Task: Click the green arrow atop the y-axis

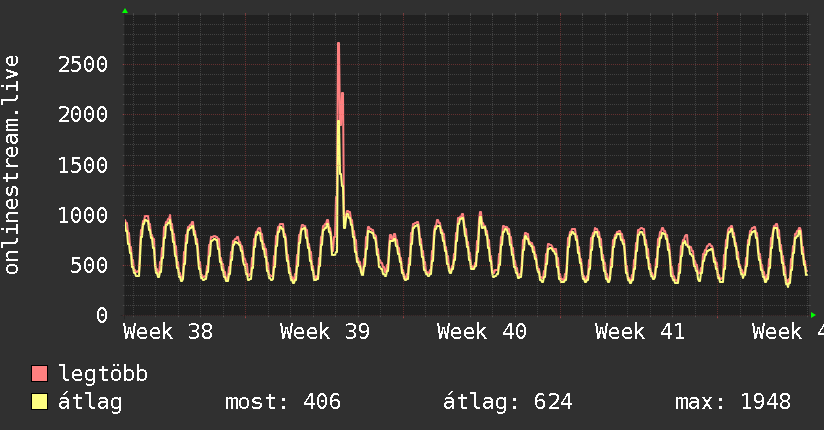Action: point(125,11)
